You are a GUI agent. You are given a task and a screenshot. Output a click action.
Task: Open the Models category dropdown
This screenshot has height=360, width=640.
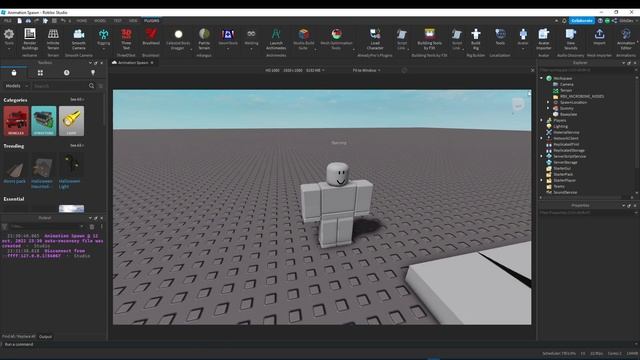pos(16,86)
